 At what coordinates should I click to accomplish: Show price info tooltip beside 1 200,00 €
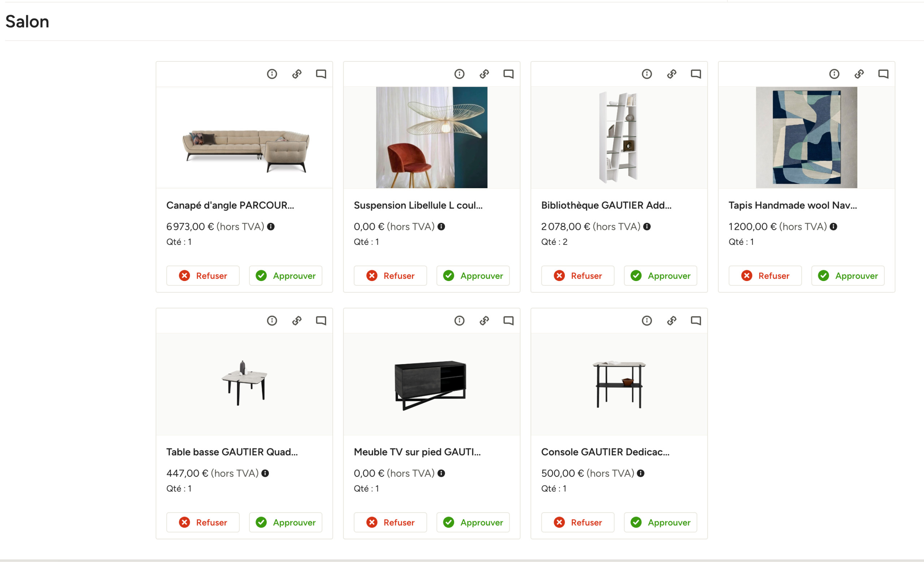833,226
